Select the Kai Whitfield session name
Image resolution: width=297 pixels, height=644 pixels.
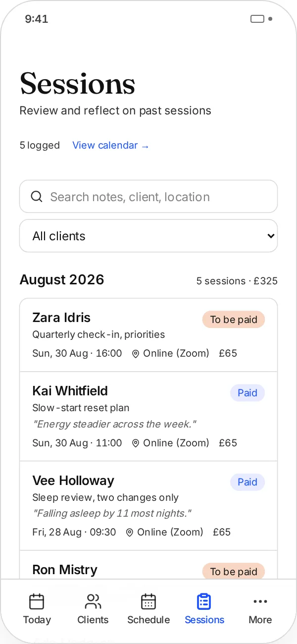click(70, 391)
